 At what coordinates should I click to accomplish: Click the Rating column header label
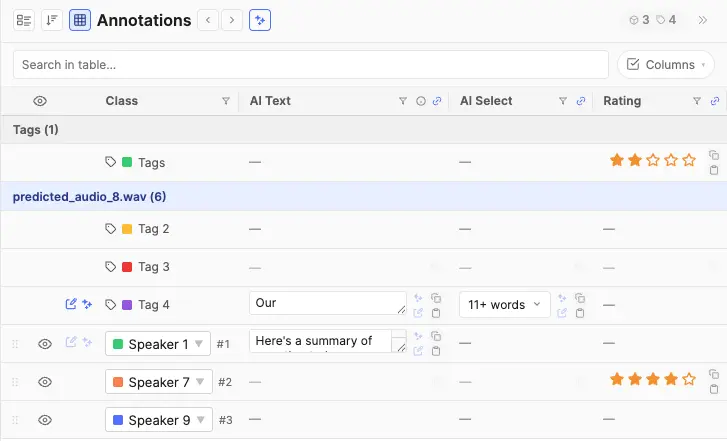(x=622, y=101)
